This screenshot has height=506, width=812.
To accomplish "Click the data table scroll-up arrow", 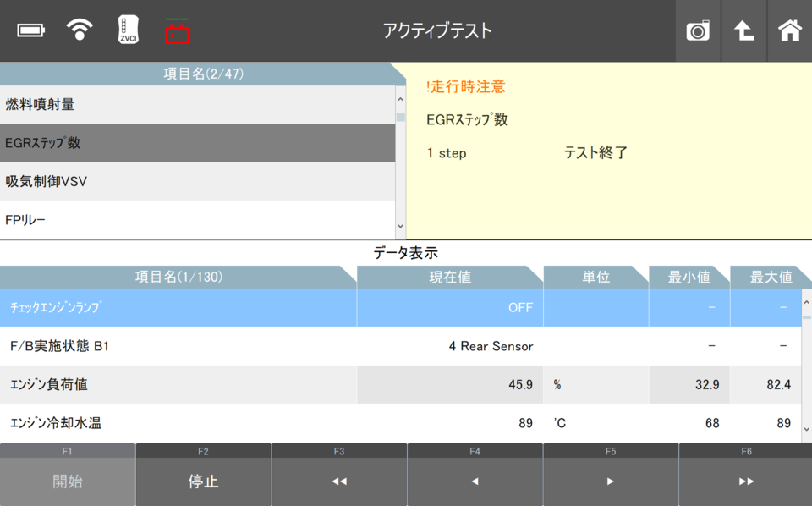I will (x=806, y=301).
